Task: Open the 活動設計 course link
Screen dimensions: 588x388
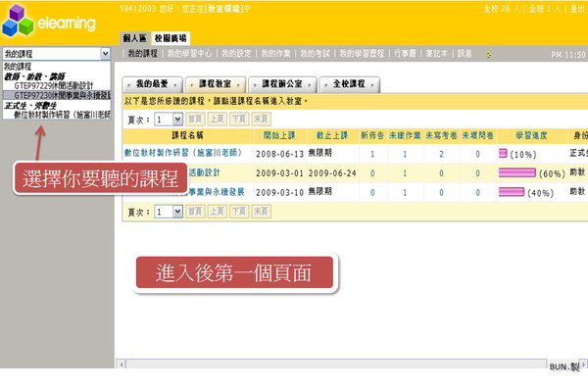Action: pos(204,172)
